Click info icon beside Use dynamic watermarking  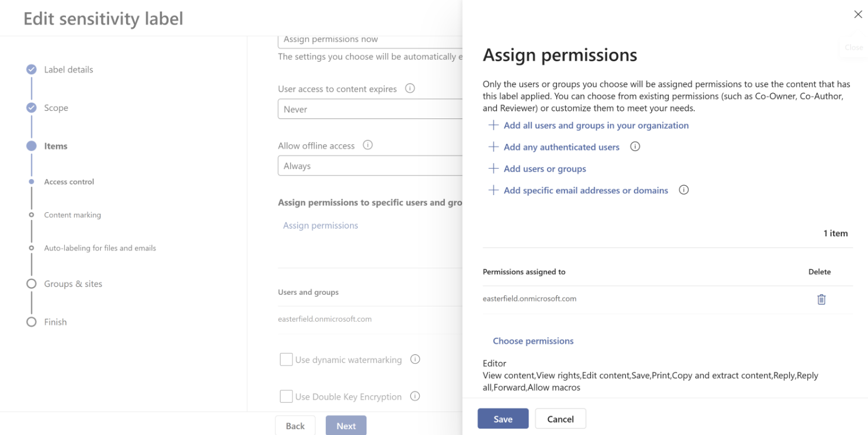click(415, 359)
